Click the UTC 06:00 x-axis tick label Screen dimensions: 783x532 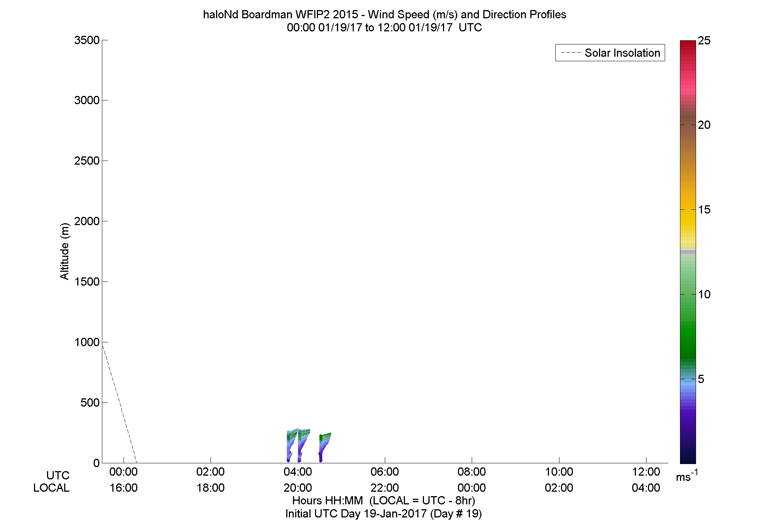[385, 472]
